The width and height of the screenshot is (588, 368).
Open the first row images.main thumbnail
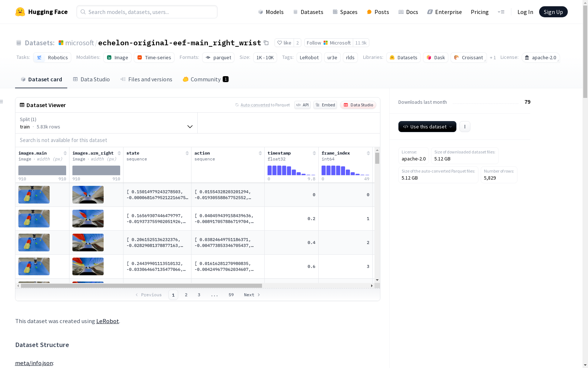coord(34,195)
